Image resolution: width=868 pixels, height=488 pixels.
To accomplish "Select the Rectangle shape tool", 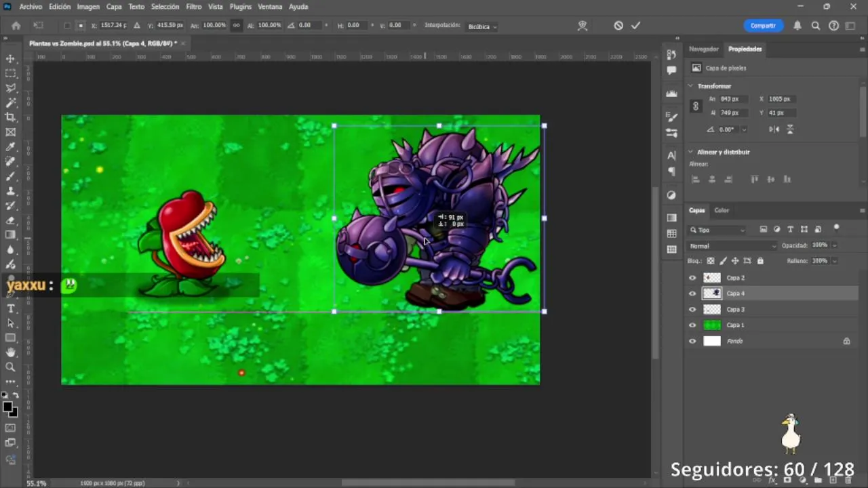I will [x=10, y=338].
